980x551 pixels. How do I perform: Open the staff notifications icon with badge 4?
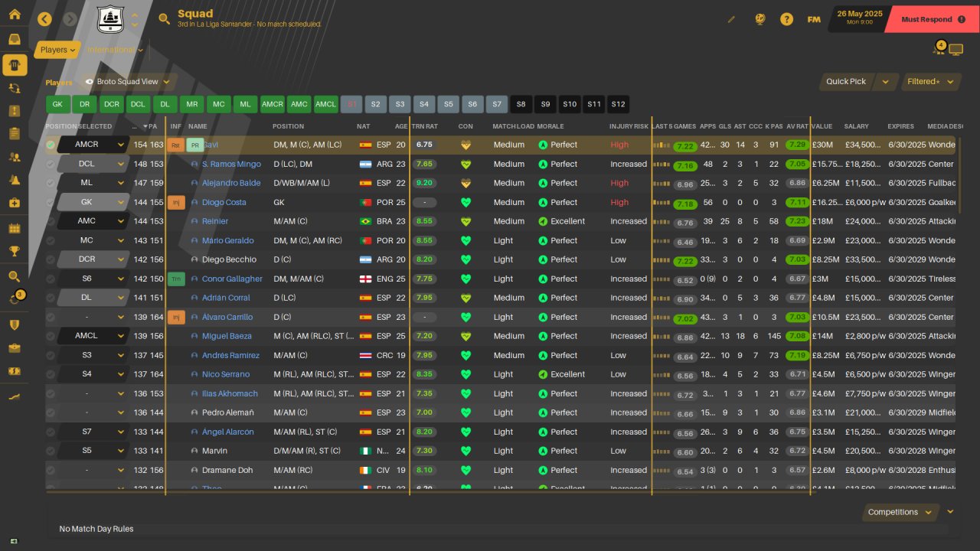click(939, 48)
